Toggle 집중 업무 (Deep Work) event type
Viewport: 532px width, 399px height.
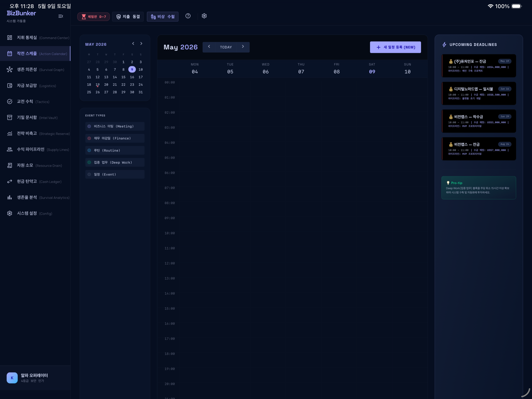coord(115,162)
